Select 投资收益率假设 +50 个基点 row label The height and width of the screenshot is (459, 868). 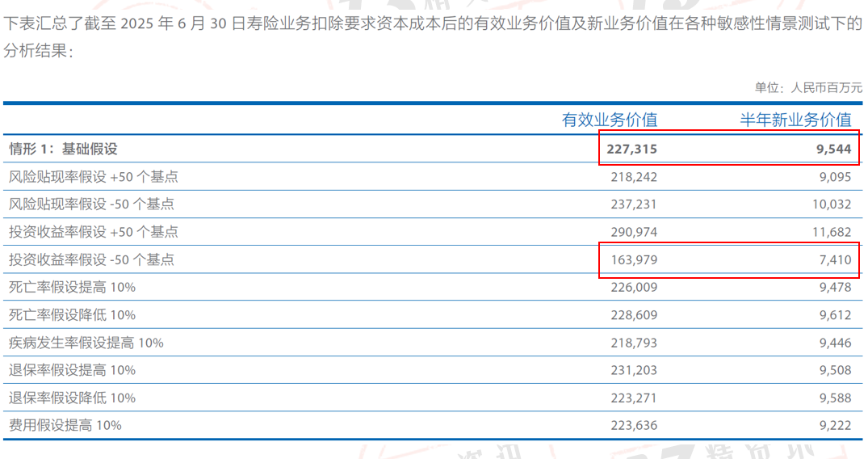tap(93, 232)
